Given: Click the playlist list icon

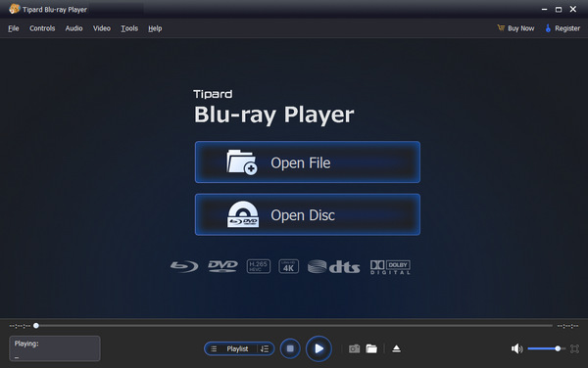Looking at the screenshot, I should (x=214, y=348).
